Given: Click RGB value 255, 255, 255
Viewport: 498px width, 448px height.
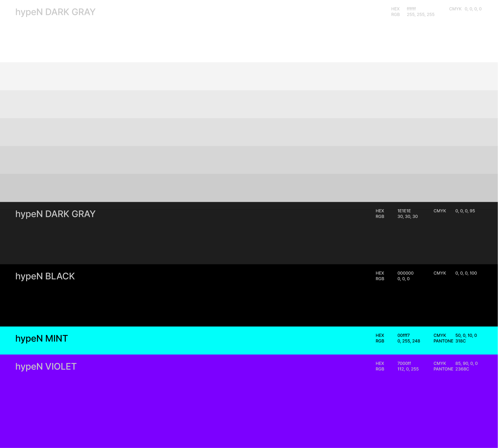Looking at the screenshot, I should pyautogui.click(x=420, y=15).
